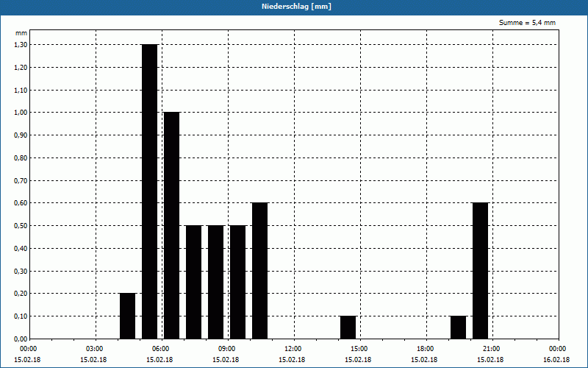Click the 21:00 time axis label
588x368 pixels.
491,349
